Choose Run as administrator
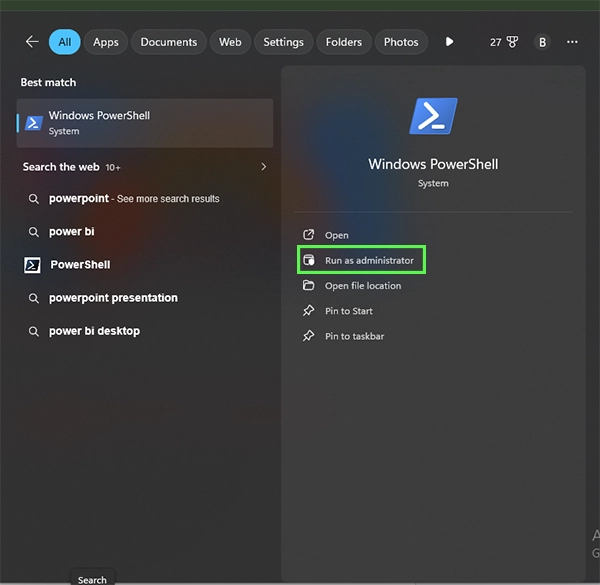This screenshot has width=600, height=585. [x=361, y=260]
